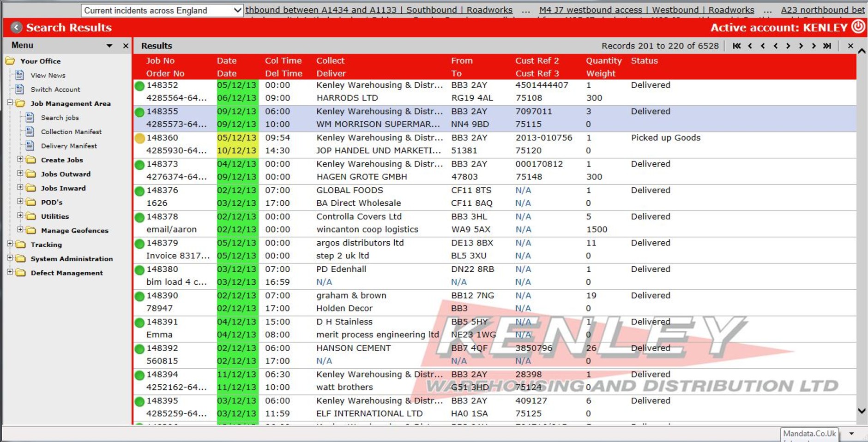This screenshot has height=442, width=868.
Task: Click the Create Jobs folder icon
Action: (x=31, y=160)
